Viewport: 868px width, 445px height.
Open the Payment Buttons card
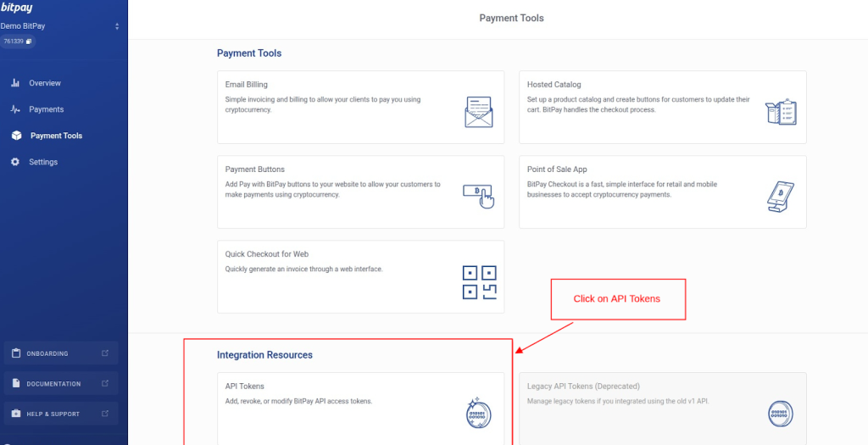(x=360, y=192)
